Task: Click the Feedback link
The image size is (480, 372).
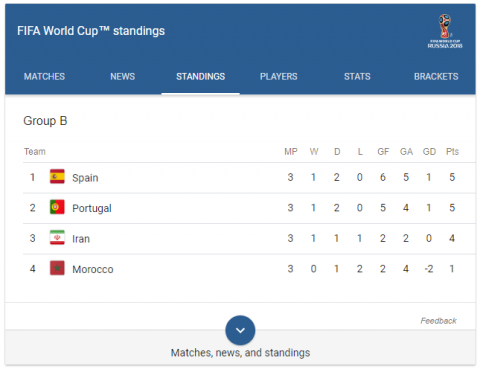Action: (x=438, y=321)
